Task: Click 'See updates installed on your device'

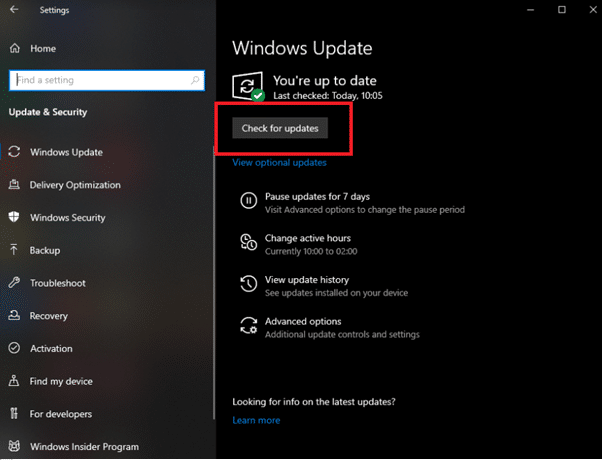Action: coord(336,293)
